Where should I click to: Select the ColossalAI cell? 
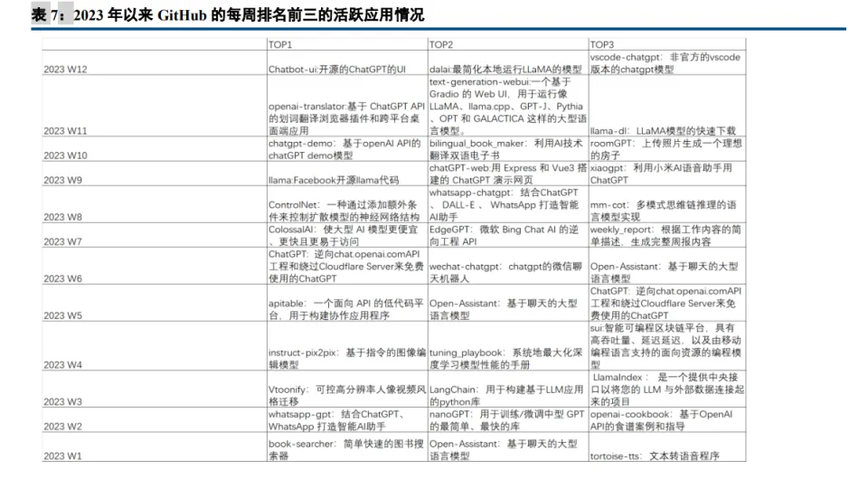[344, 235]
